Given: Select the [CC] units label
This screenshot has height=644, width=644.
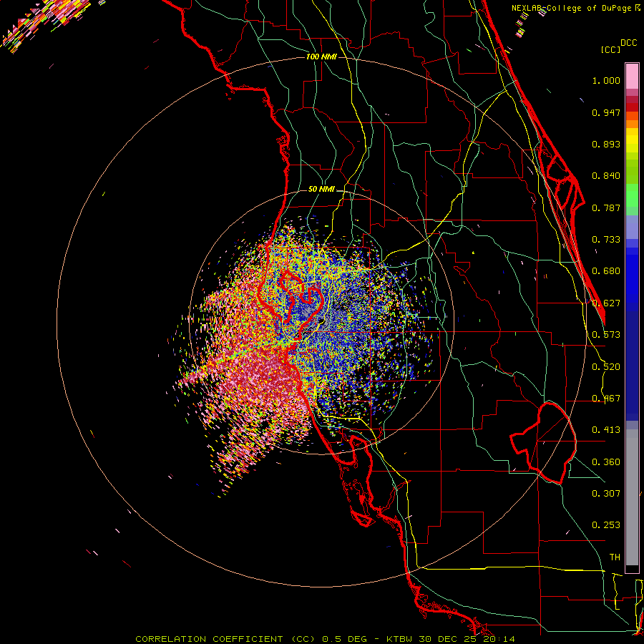Looking at the screenshot, I should [610, 49].
